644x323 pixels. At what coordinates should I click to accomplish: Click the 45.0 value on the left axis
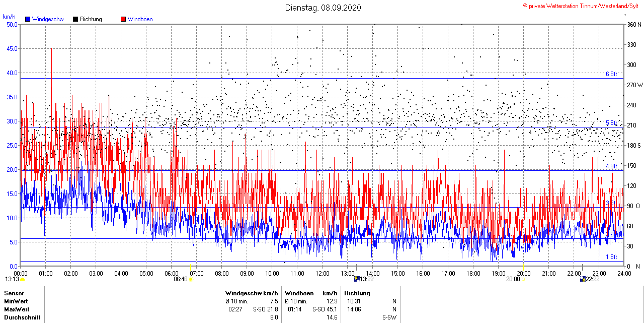click(x=11, y=48)
